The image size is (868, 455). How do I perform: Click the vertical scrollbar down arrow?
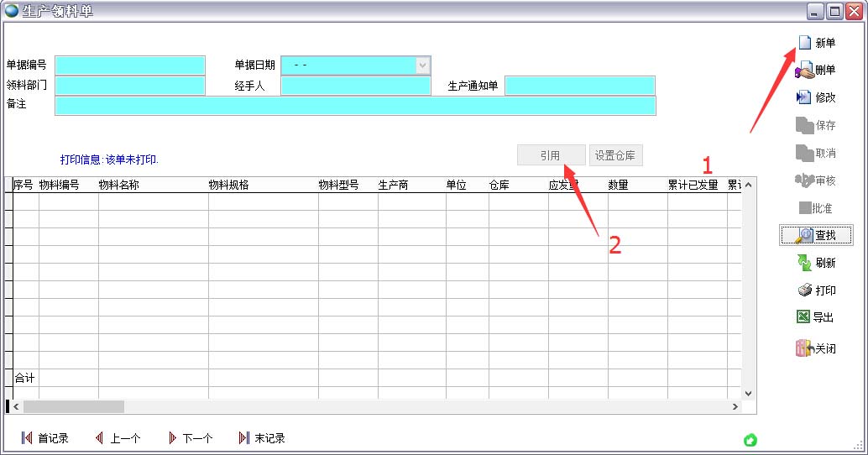point(749,393)
